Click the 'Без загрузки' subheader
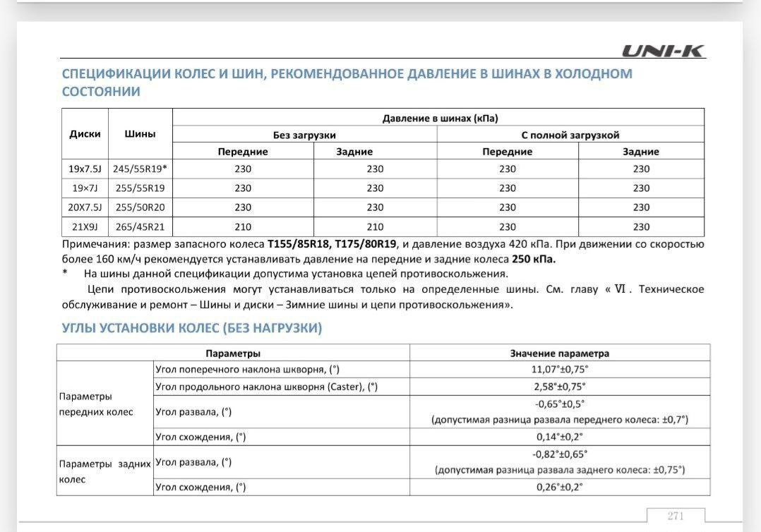Image resolution: width=761 pixels, height=532 pixels. (304, 135)
